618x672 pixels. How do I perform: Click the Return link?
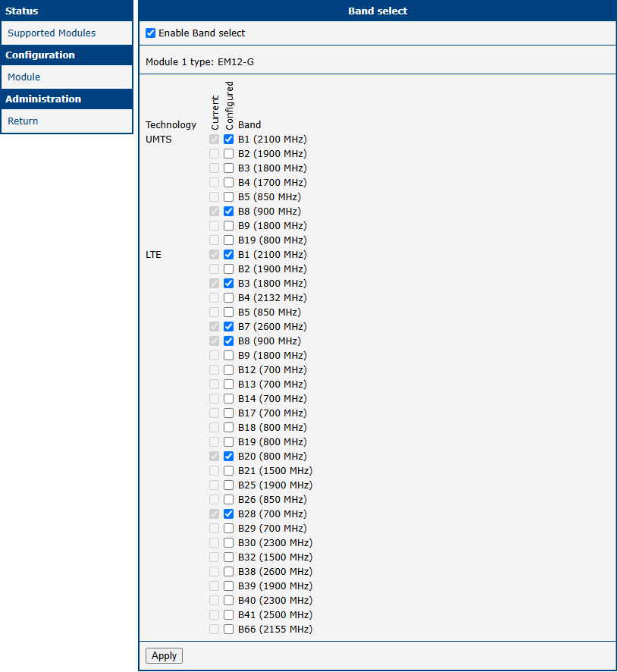(x=23, y=121)
